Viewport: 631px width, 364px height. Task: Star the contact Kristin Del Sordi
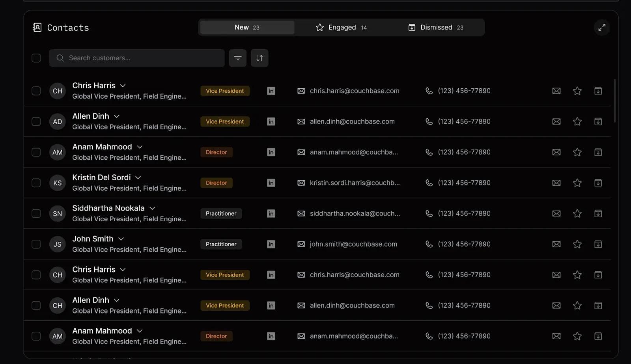coord(577,183)
